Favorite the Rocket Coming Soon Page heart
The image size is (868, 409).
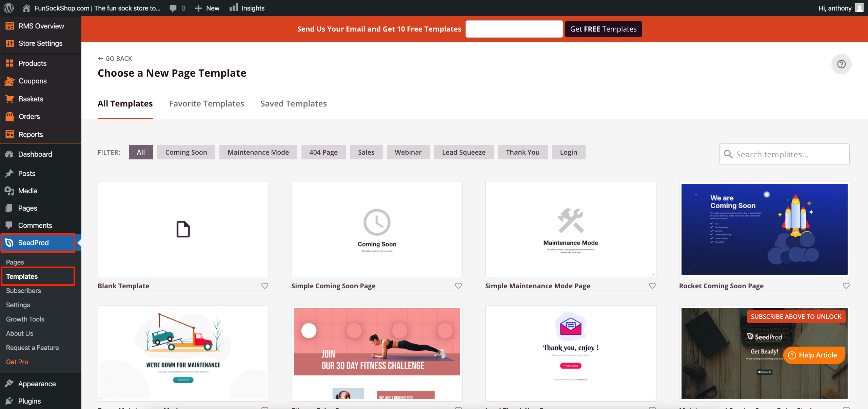click(846, 286)
